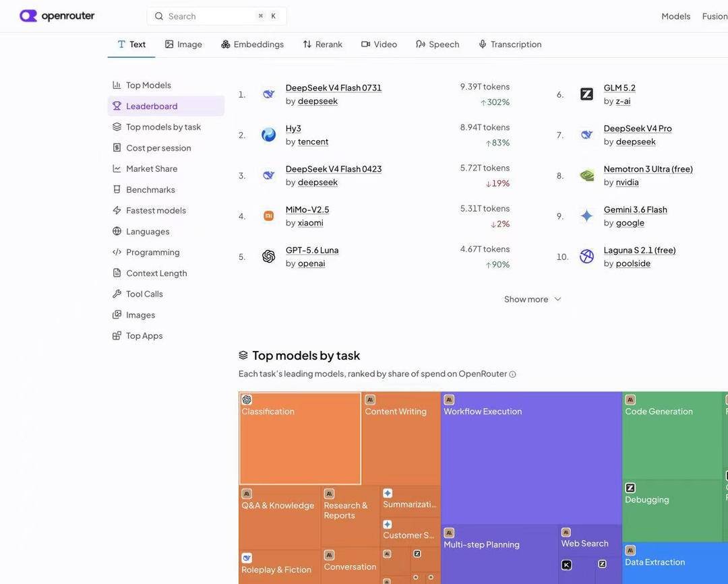728x584 pixels.
Task: Click the Gemini 3.6 Flash star icon
Action: [587, 216]
